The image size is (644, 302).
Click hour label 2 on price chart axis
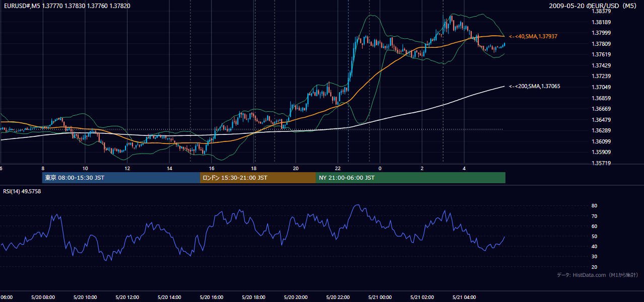pyautogui.click(x=422, y=168)
